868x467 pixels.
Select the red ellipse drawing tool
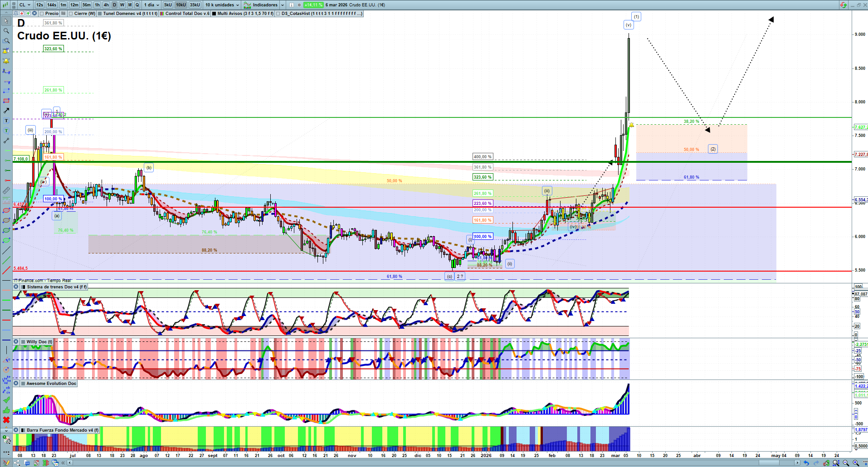[6, 210]
